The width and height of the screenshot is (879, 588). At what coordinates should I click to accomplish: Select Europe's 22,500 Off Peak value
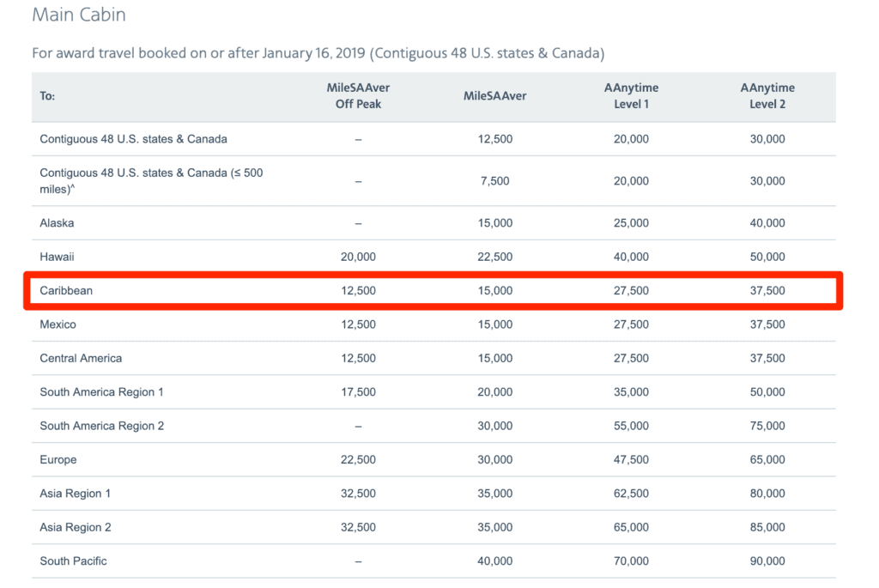358,460
